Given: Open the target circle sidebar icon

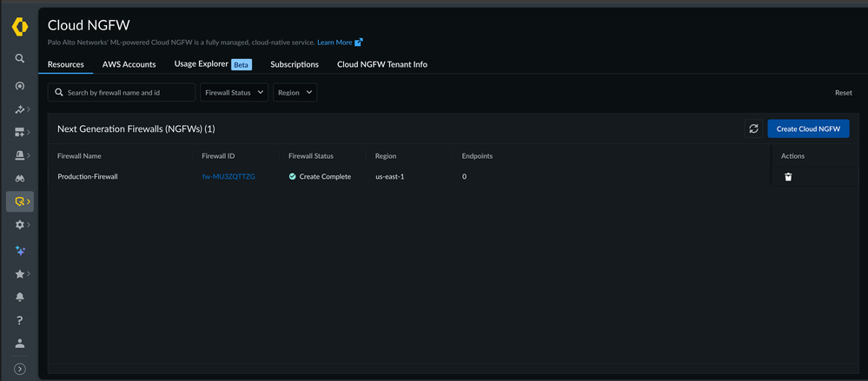Looking at the screenshot, I should click(x=19, y=86).
